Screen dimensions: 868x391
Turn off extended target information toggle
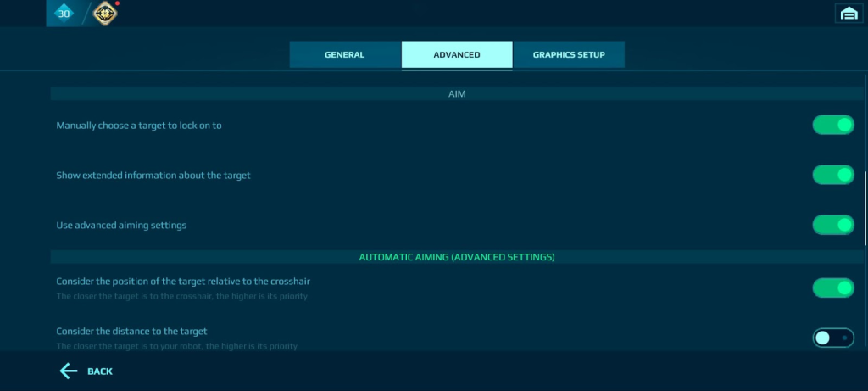[x=833, y=175]
